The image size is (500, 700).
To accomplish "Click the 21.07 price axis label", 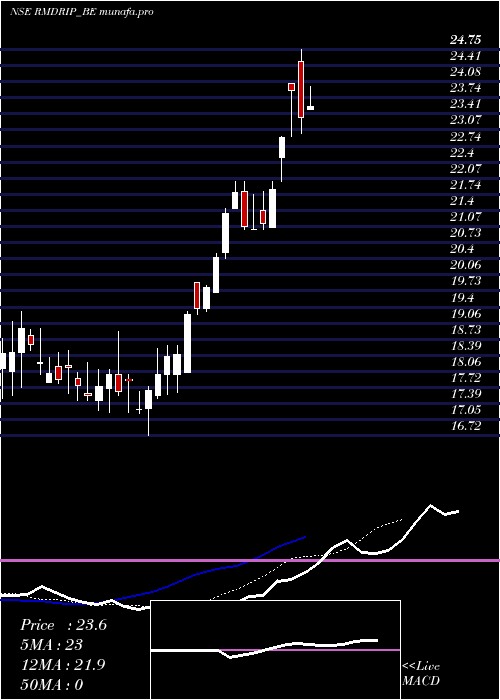I will pos(466,217).
